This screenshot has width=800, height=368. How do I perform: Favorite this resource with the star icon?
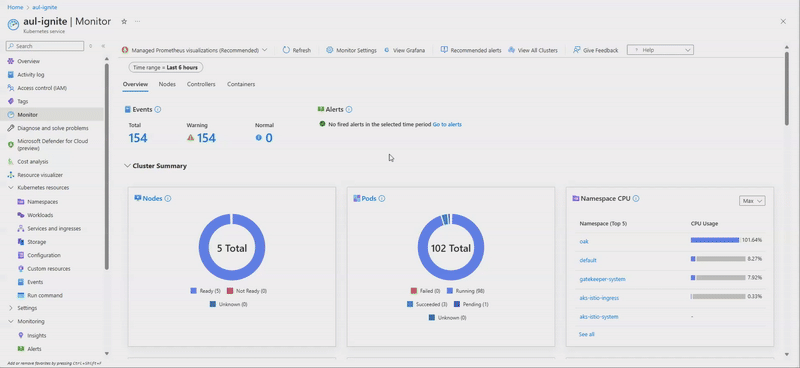coord(124,21)
